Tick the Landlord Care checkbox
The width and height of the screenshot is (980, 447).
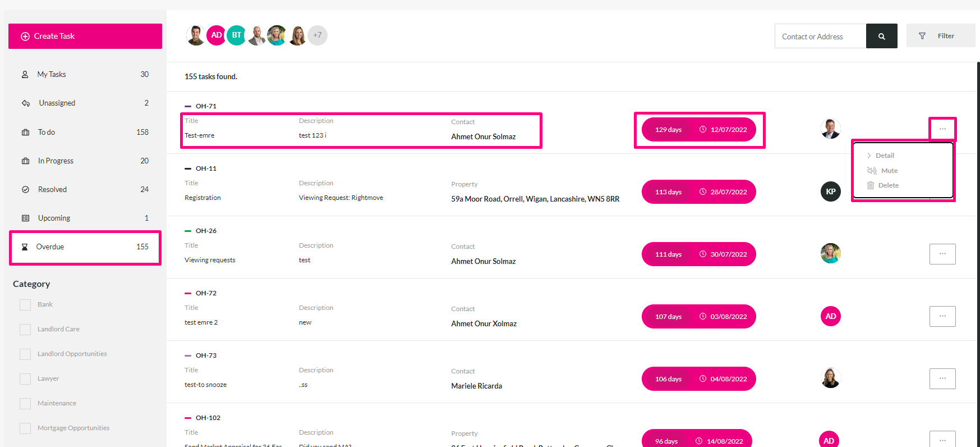tap(25, 329)
